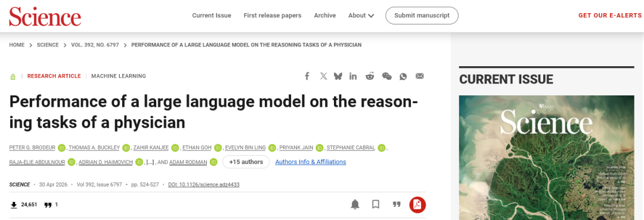Open Zahir Kanjee's ORCID icon
The width and height of the screenshot is (644, 220).
point(175,148)
